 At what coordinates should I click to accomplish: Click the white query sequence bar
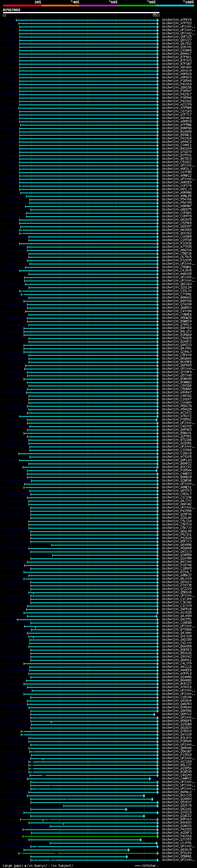[x=81, y=12]
